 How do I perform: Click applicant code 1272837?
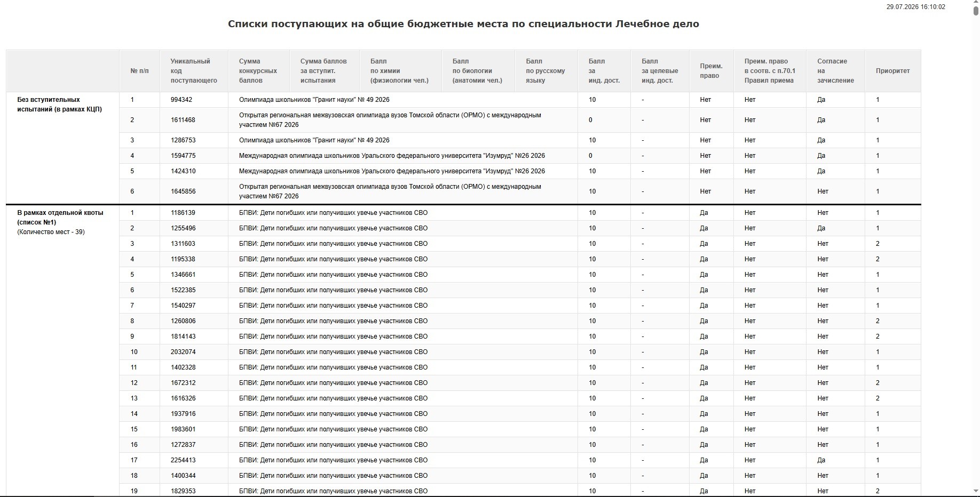[x=183, y=445]
